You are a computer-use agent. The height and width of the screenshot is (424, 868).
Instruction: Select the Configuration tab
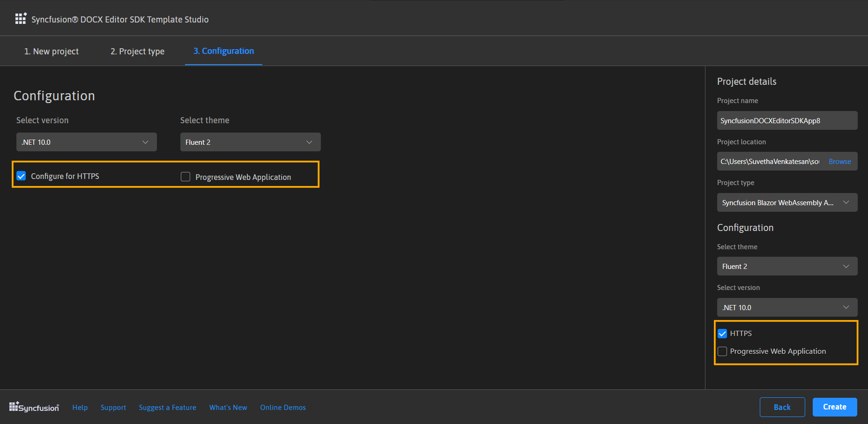point(223,51)
